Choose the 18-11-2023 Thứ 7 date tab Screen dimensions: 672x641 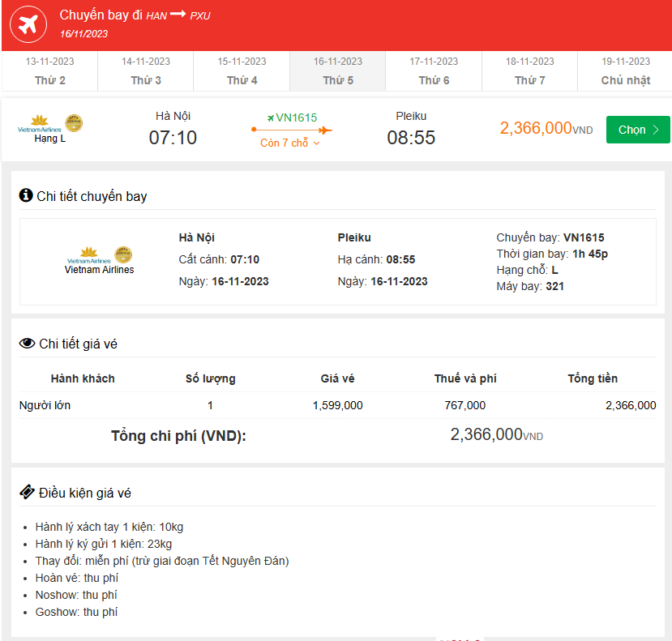529,71
